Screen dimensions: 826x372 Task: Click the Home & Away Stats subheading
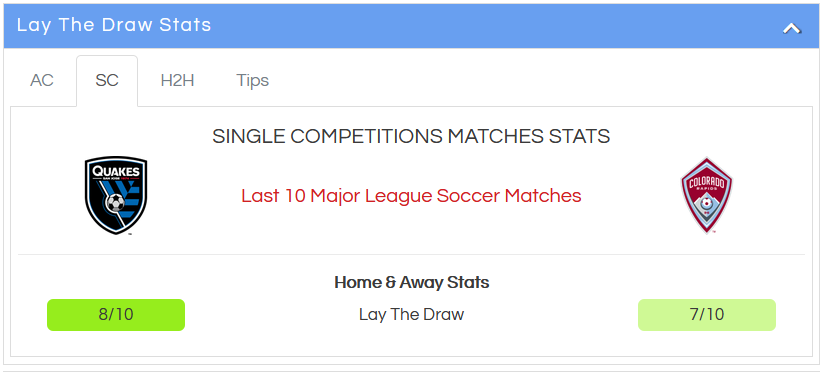coord(411,282)
